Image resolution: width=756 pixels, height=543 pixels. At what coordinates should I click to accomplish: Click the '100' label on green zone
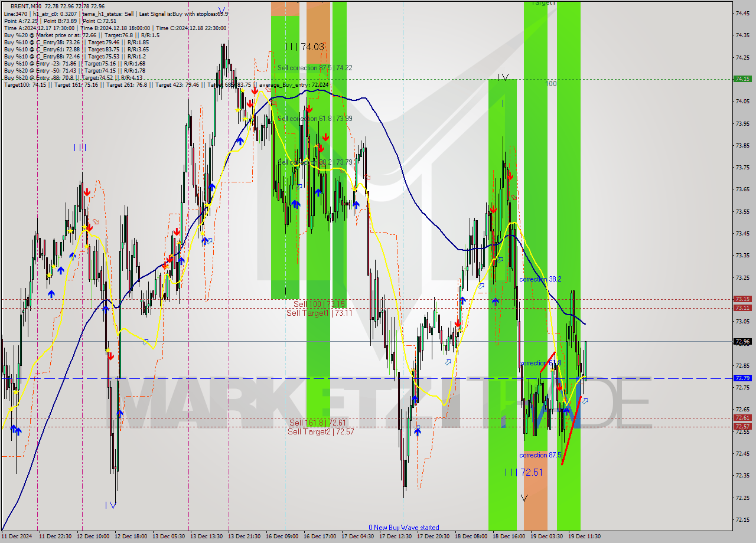click(551, 84)
